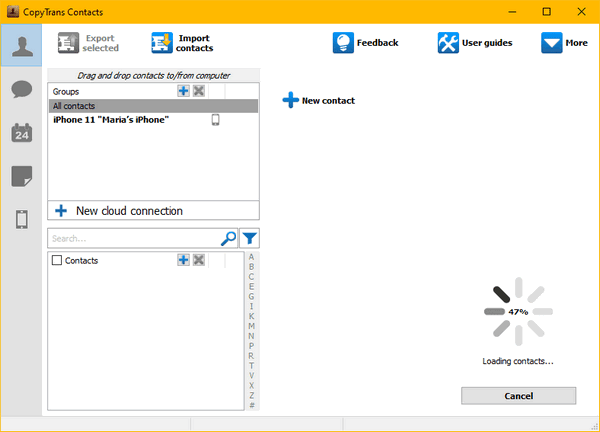Screen dimensions: 600x432
Task: Click the CopyTrans Contacts title bar icon
Action: click(13, 12)
